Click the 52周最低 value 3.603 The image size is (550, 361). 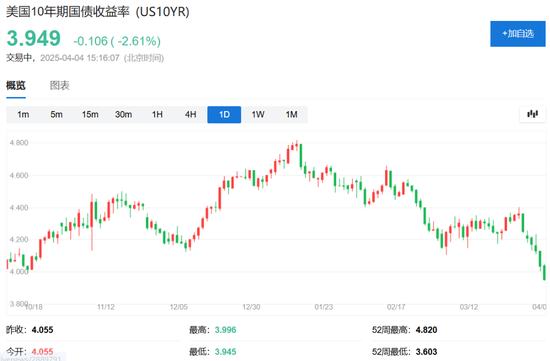[427, 352]
